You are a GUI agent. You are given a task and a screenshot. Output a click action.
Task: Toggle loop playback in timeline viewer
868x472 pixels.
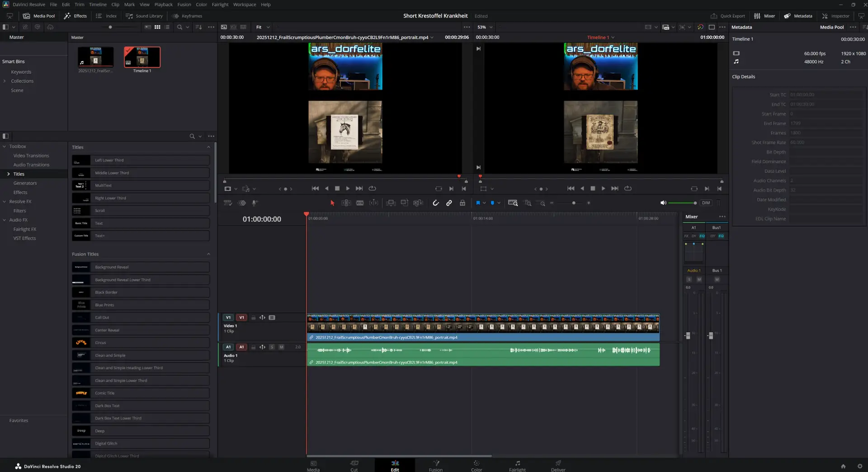pos(628,189)
